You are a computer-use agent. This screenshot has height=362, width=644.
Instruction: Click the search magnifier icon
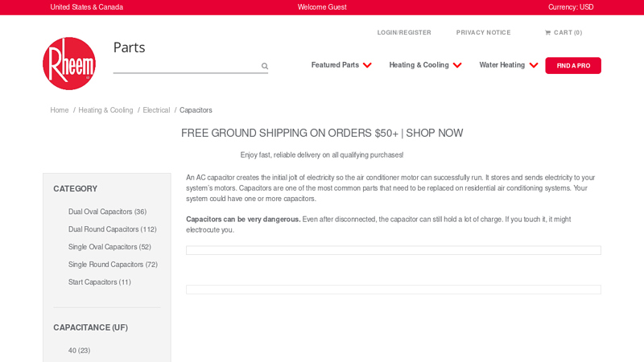(x=264, y=66)
